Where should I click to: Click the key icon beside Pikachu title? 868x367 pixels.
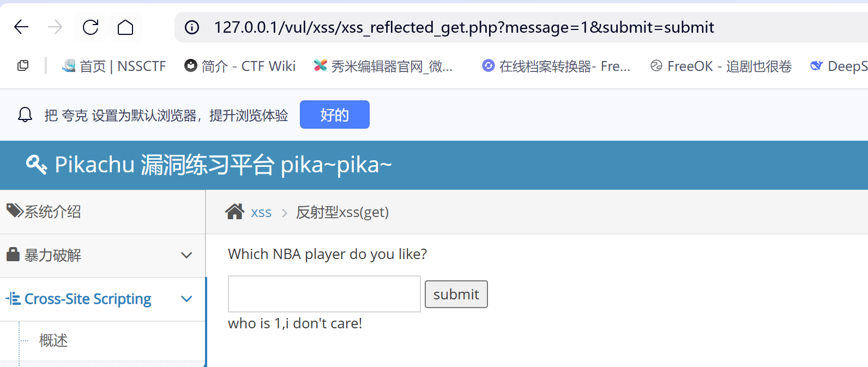click(x=36, y=164)
